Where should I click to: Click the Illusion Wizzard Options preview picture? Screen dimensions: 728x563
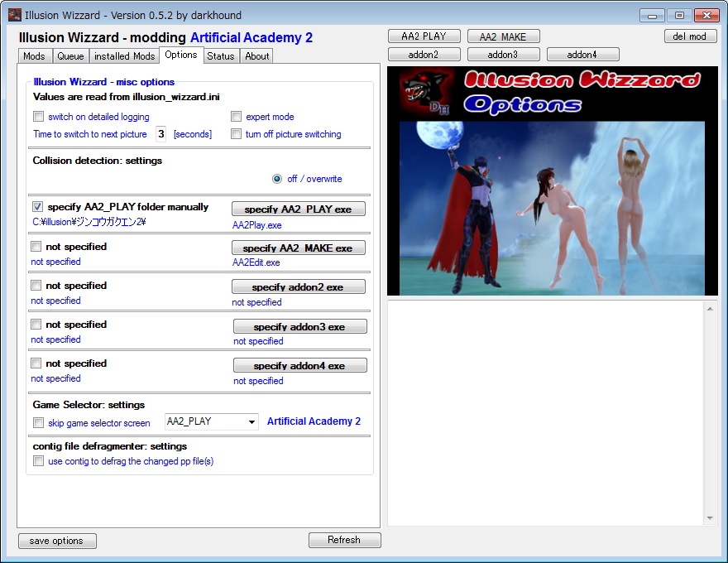(x=553, y=180)
